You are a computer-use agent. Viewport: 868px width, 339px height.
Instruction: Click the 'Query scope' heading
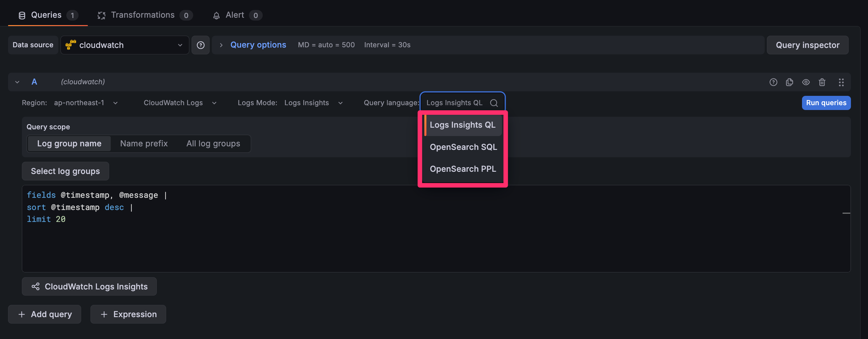(x=48, y=127)
